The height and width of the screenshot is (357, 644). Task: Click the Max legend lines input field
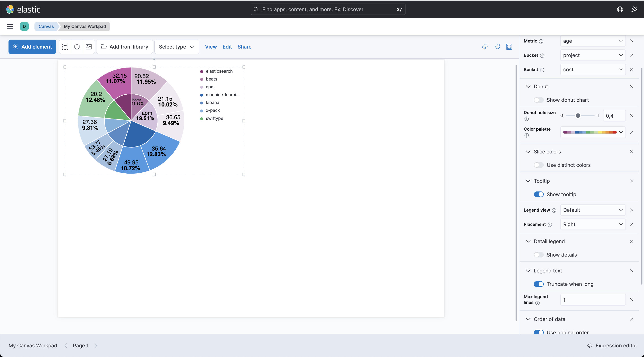coord(593,300)
